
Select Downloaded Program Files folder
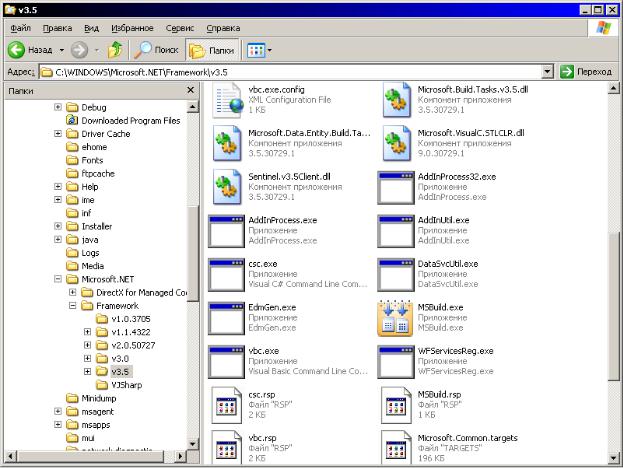pos(124,120)
